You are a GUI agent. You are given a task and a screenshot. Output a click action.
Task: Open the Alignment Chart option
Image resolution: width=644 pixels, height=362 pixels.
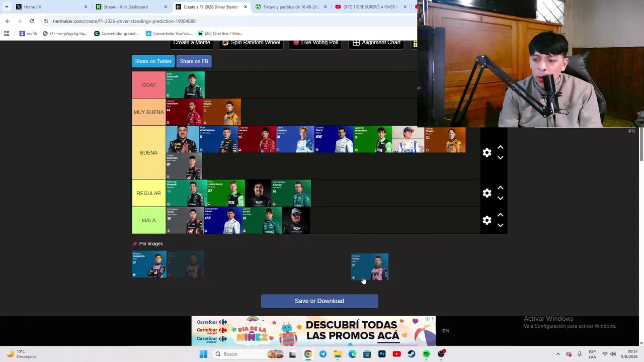pos(376,43)
